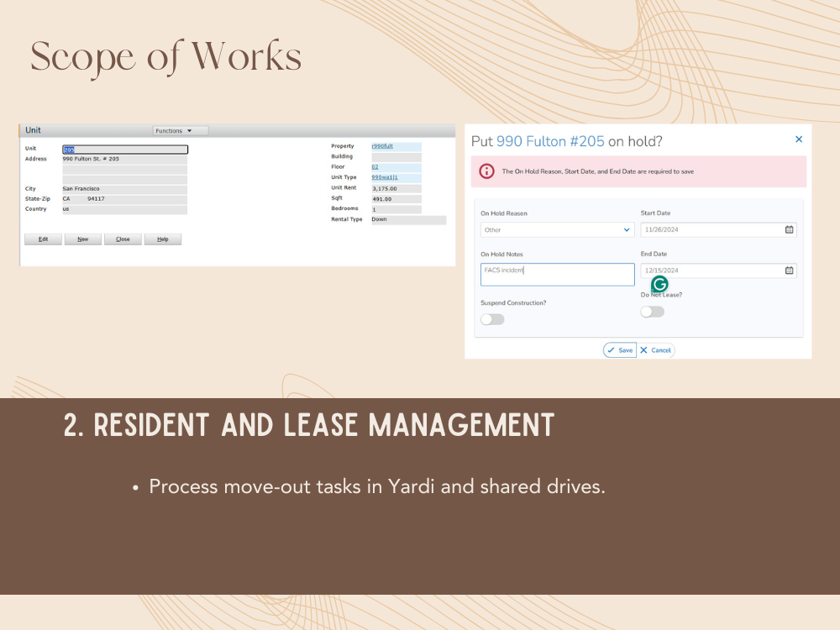
Task: Open the 990wa1j1 unit type link
Action: (385, 177)
